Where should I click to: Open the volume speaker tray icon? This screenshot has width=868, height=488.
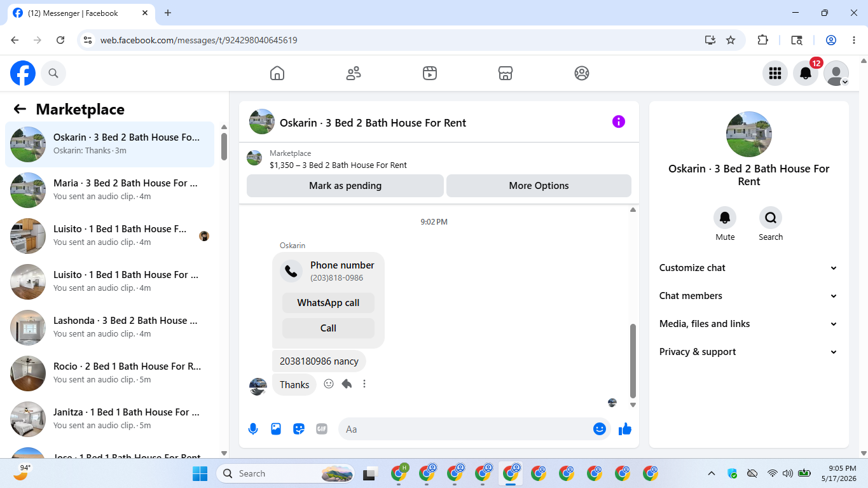coord(788,473)
